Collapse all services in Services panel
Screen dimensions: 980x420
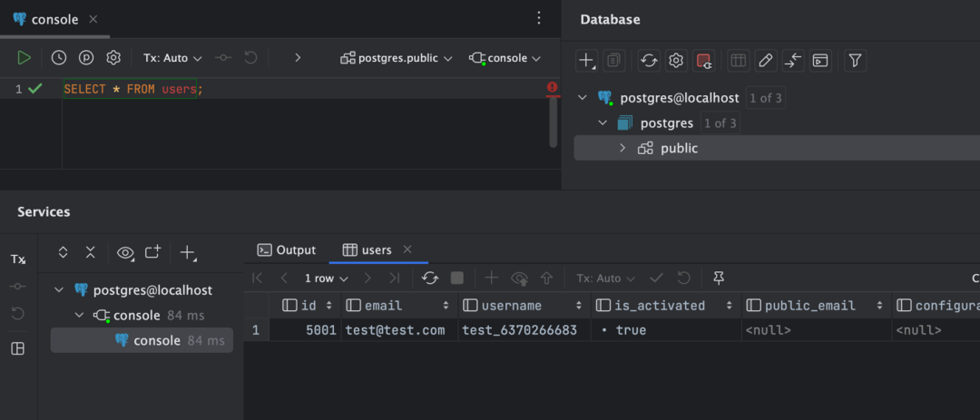point(91,252)
